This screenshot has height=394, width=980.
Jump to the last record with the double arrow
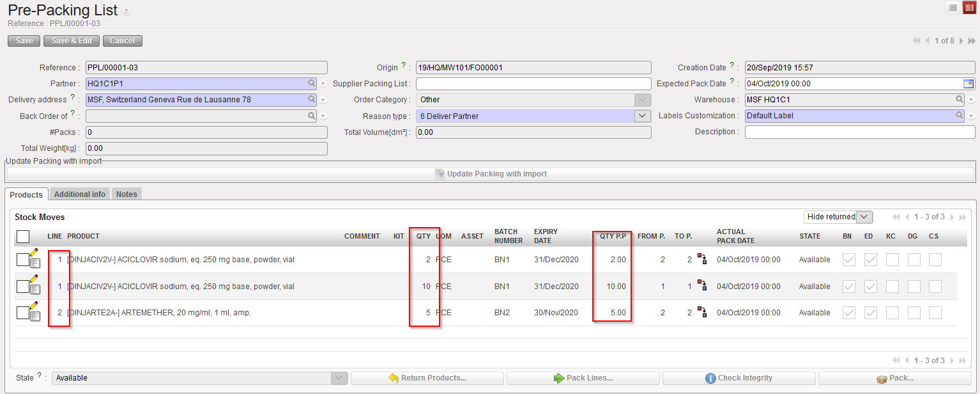(971, 41)
